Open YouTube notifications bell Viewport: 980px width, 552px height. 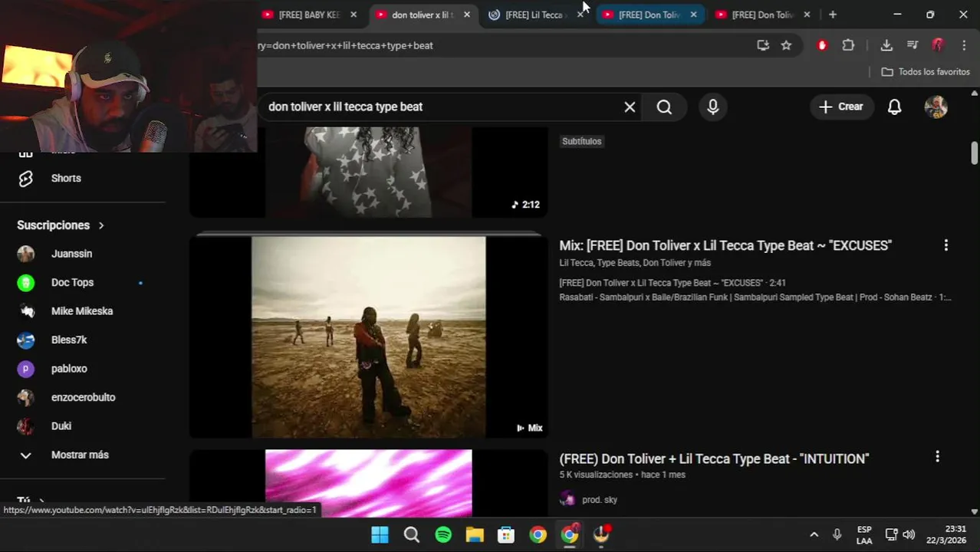(x=894, y=107)
